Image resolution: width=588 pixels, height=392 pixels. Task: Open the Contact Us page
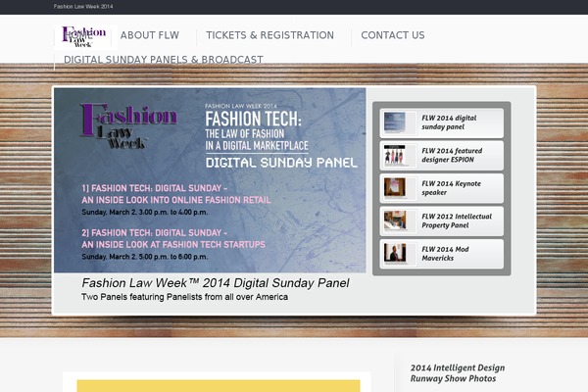393,35
